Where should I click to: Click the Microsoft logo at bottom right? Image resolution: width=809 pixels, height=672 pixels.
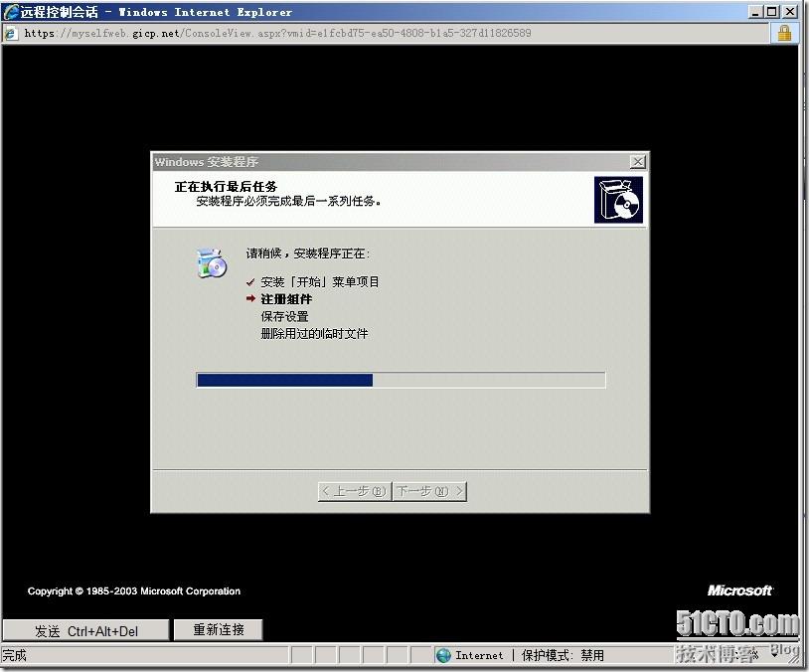coord(740,589)
